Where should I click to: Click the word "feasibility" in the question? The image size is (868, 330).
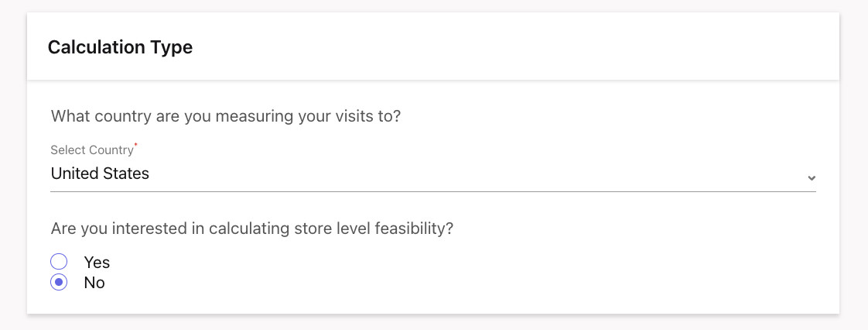[x=410, y=229]
